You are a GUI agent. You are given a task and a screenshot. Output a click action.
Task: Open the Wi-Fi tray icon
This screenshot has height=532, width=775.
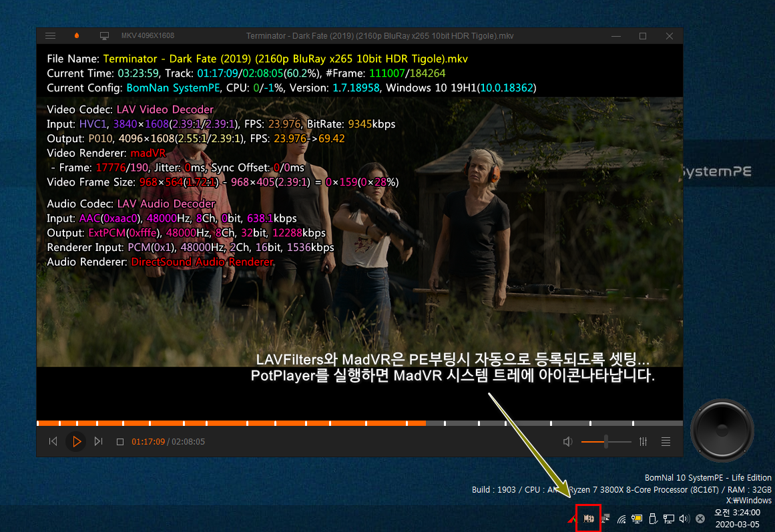621,519
